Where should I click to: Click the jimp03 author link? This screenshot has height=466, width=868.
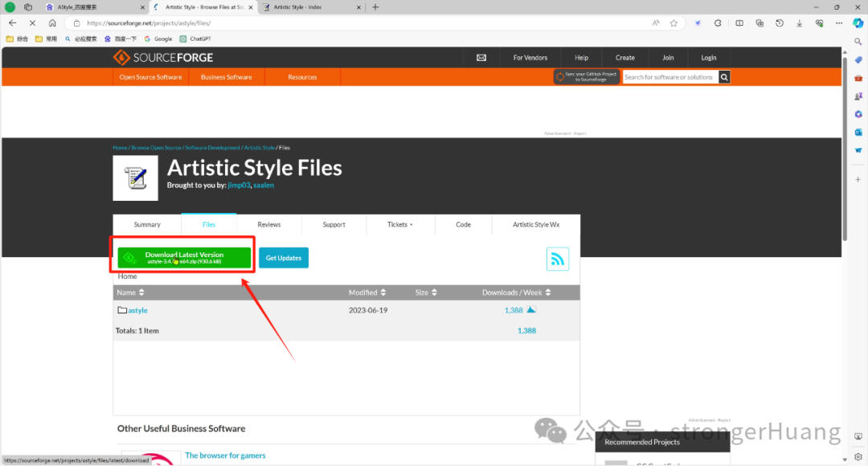pyautogui.click(x=239, y=186)
